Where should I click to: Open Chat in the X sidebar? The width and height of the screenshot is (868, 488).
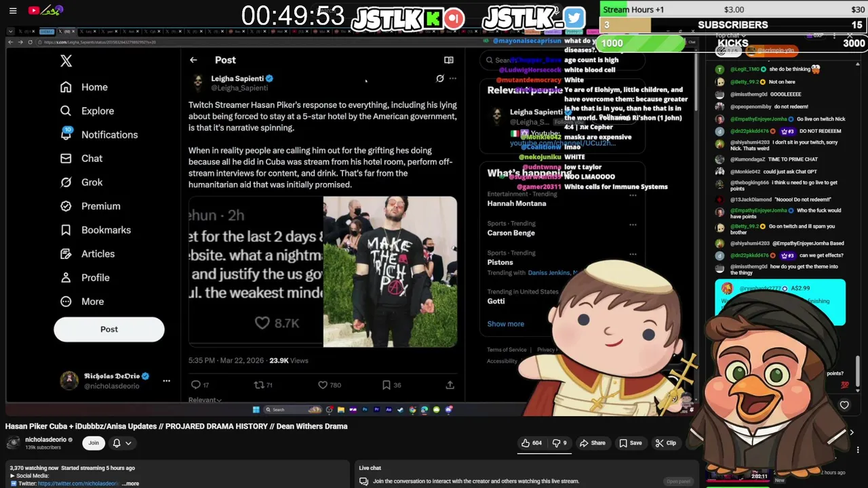(x=81, y=159)
